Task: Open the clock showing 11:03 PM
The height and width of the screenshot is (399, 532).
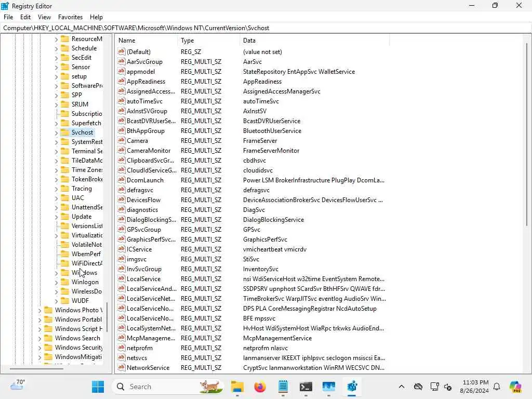Action: pyautogui.click(x=475, y=387)
